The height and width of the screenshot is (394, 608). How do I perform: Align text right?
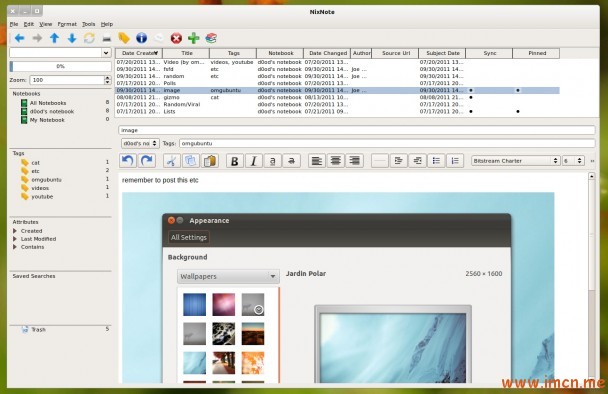[x=355, y=161]
